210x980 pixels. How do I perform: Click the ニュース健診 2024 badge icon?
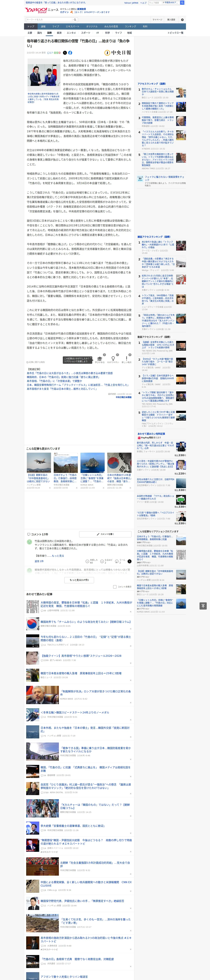coord(140,178)
